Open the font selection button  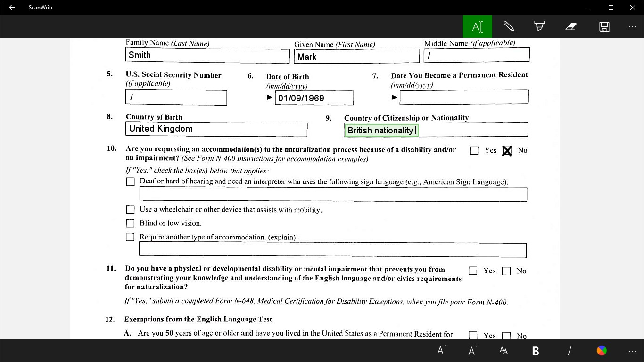coord(504,350)
